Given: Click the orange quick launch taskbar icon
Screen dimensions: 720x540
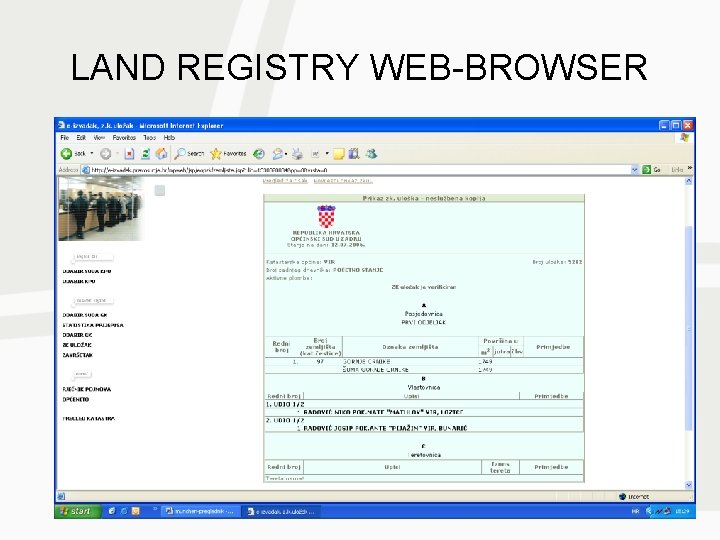Looking at the screenshot, I should coord(135,511).
